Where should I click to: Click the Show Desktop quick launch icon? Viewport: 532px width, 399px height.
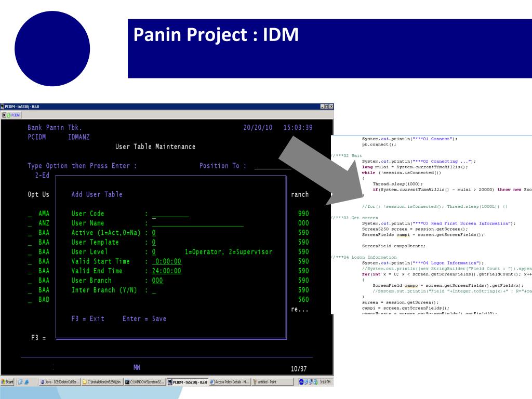click(20, 382)
